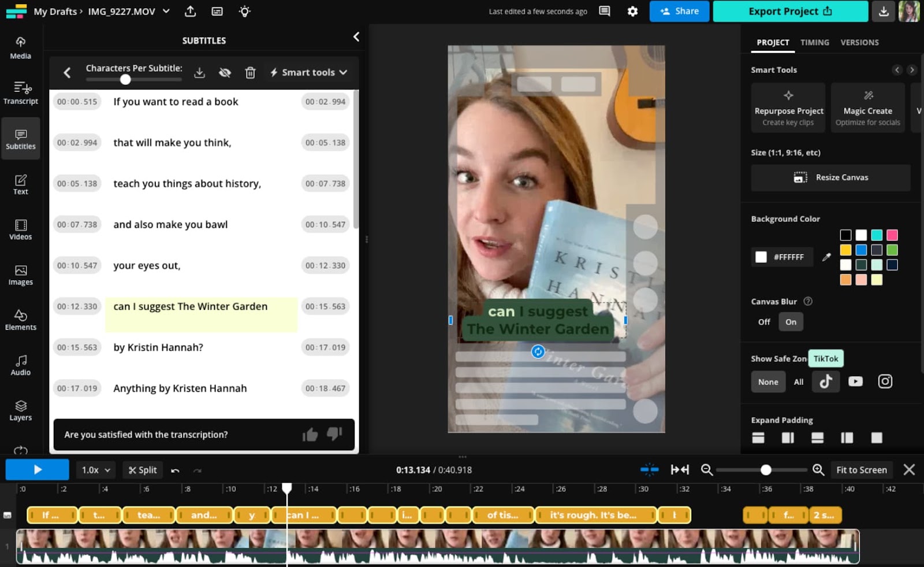Click Export Project button

coord(790,11)
